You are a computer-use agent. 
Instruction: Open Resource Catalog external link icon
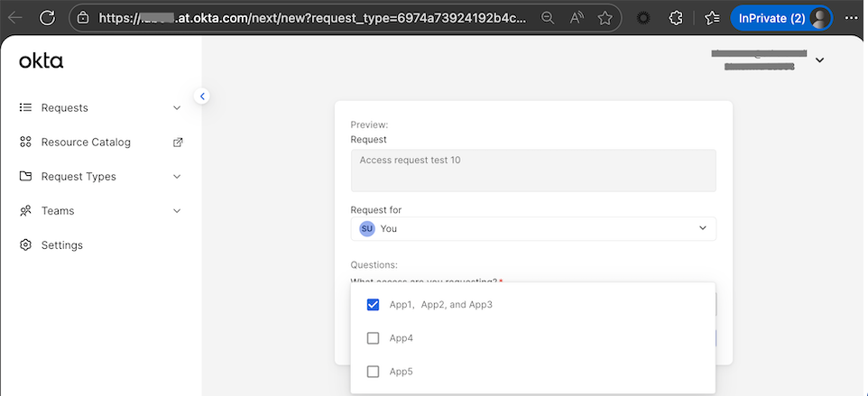(178, 143)
